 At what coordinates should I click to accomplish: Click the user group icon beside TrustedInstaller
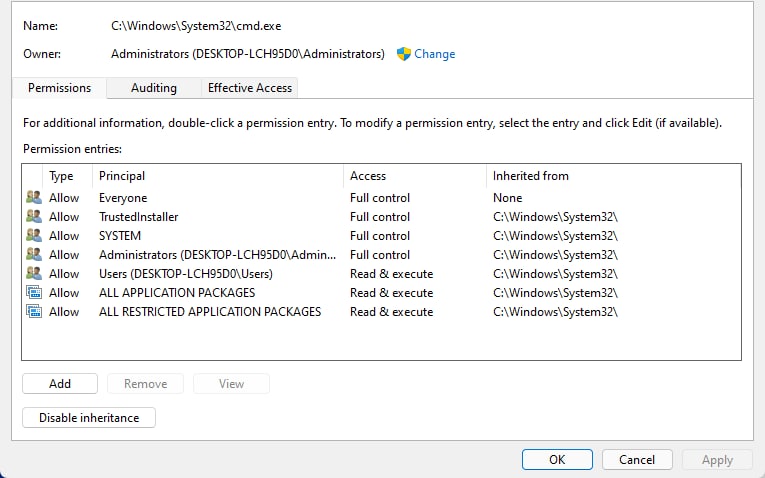click(34, 216)
